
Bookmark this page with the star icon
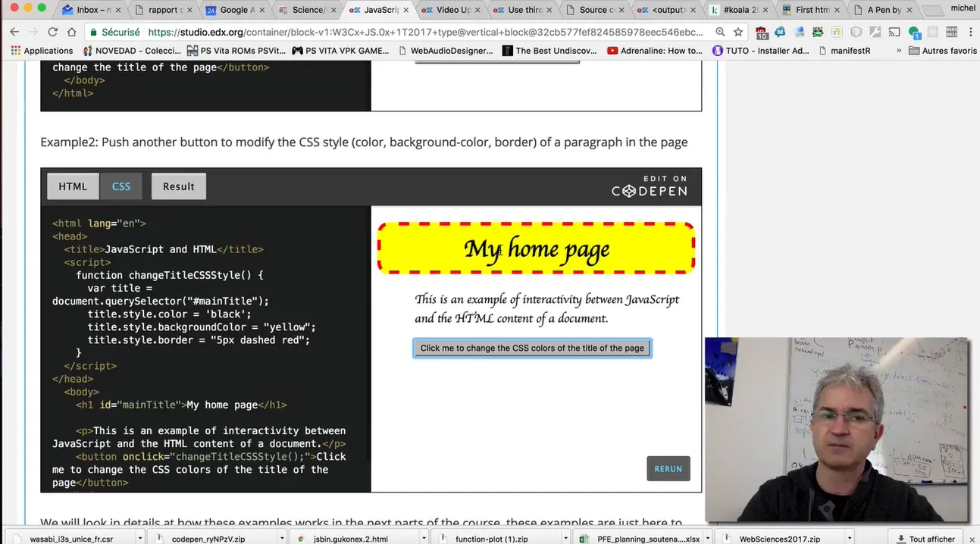(738, 32)
